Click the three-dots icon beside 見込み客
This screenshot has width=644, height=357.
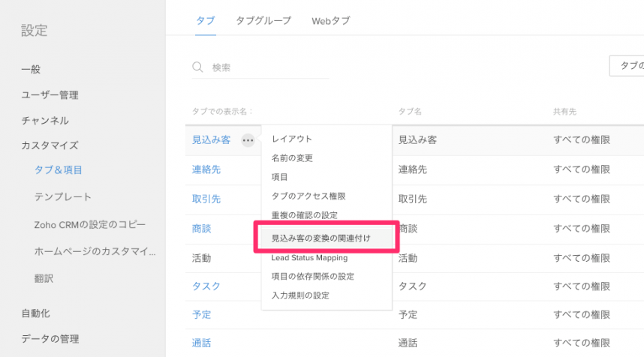[x=248, y=139]
